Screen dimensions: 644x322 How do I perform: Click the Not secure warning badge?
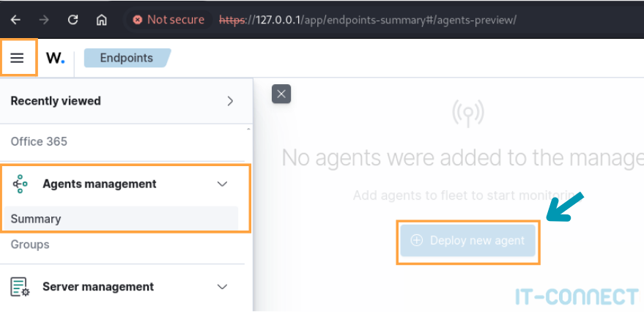point(168,20)
